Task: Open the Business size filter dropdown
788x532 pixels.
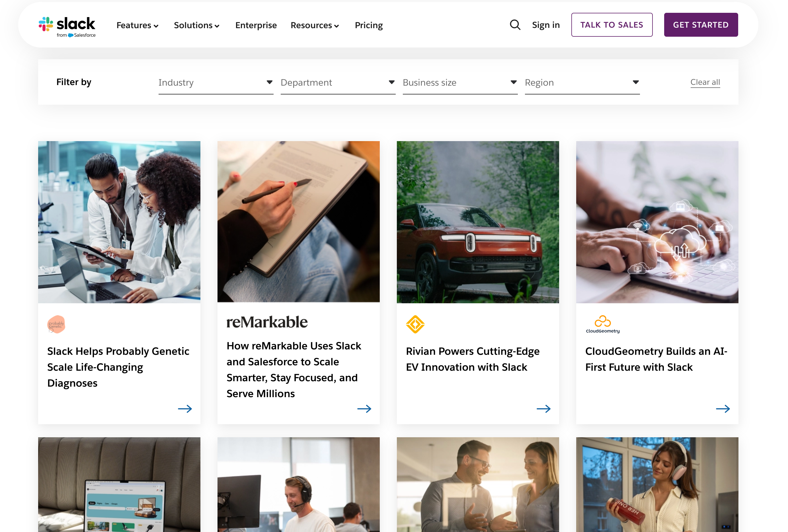Action: click(460, 83)
